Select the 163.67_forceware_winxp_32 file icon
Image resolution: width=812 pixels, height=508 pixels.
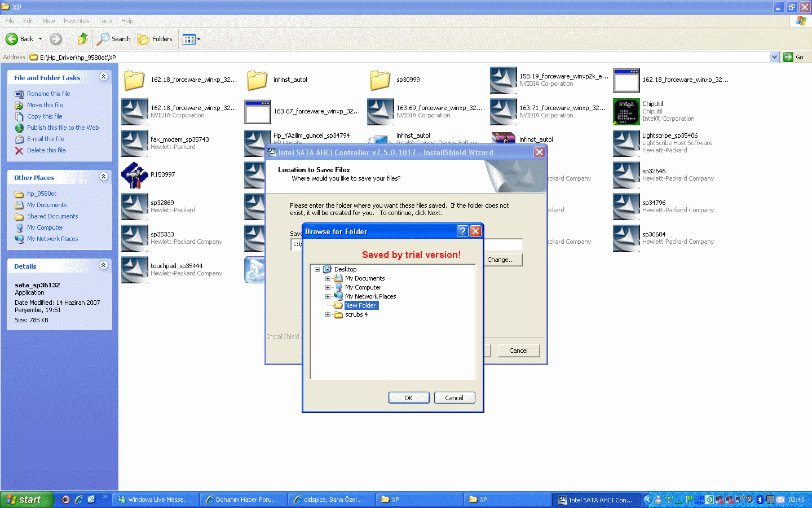click(258, 112)
